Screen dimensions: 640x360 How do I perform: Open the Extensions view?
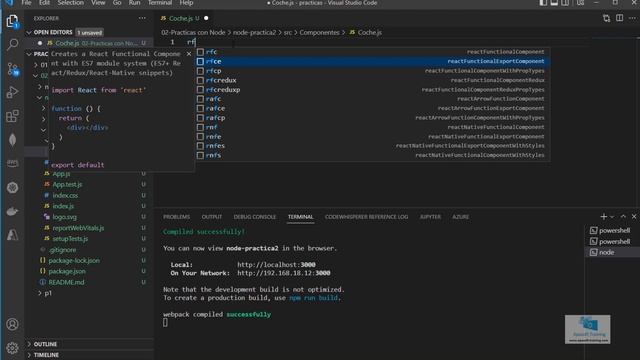click(12, 116)
